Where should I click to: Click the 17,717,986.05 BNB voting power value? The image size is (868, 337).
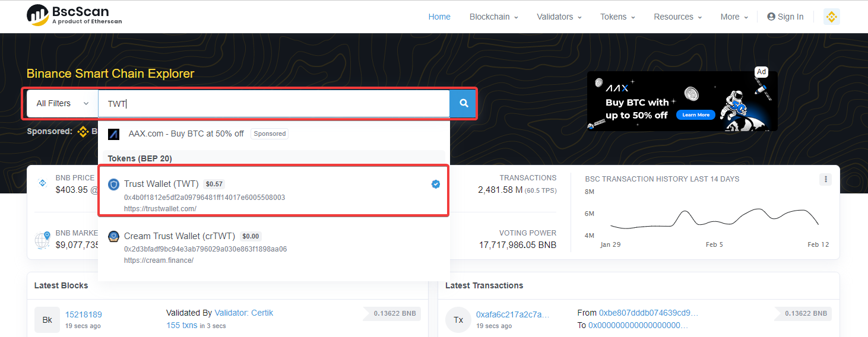click(518, 245)
